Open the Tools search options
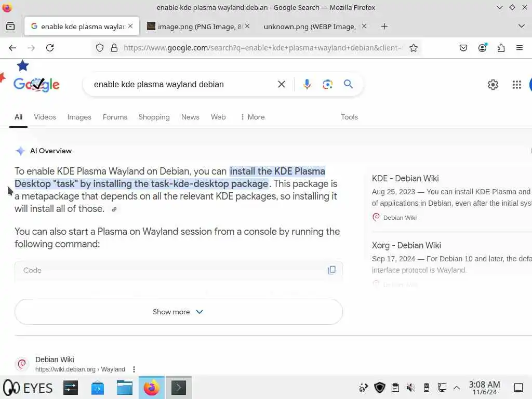The width and height of the screenshot is (532, 399). [349, 117]
